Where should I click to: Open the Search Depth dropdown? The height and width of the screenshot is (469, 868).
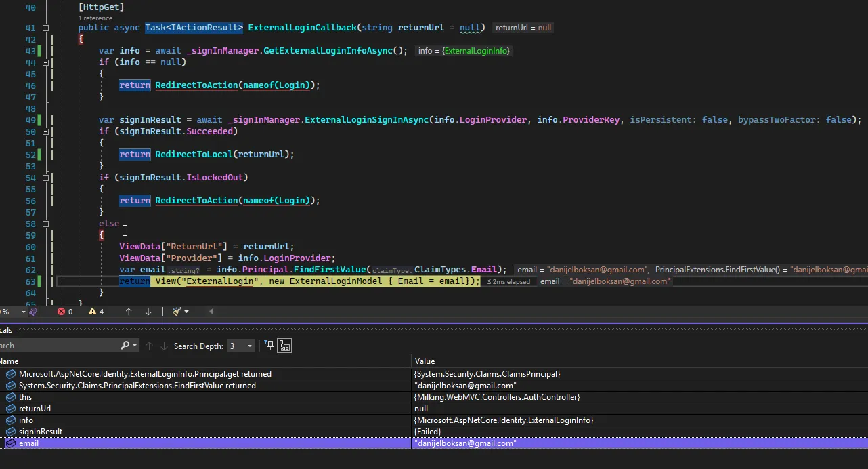pos(249,346)
